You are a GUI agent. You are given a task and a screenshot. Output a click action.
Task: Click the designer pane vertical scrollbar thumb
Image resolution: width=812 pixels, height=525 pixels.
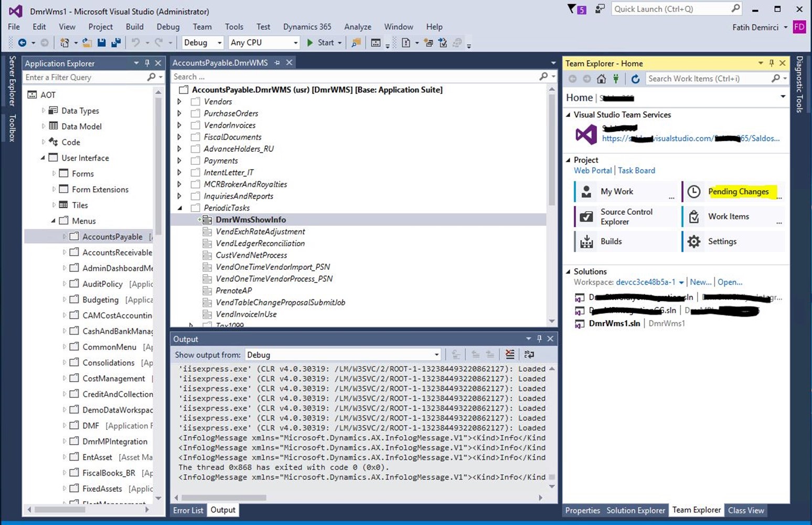pyautogui.click(x=551, y=151)
